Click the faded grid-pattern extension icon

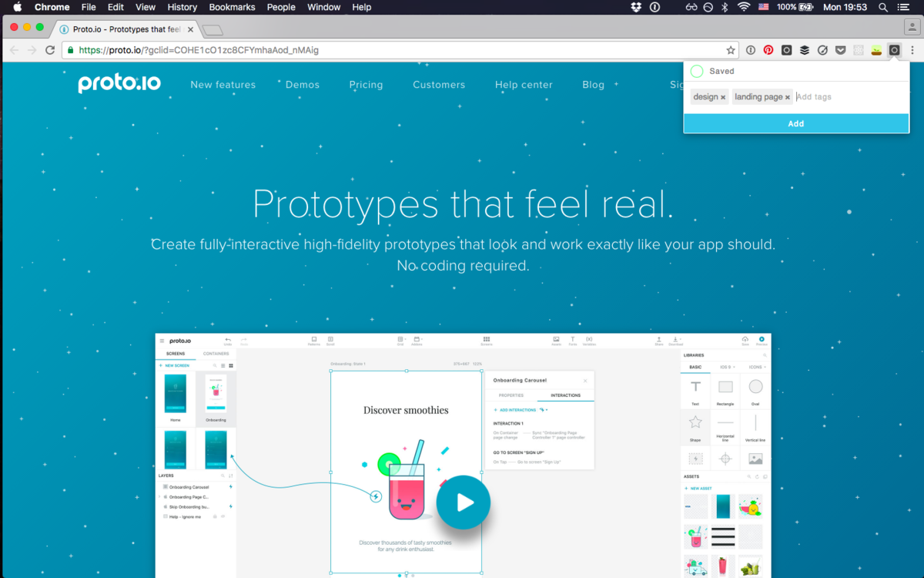point(859,50)
